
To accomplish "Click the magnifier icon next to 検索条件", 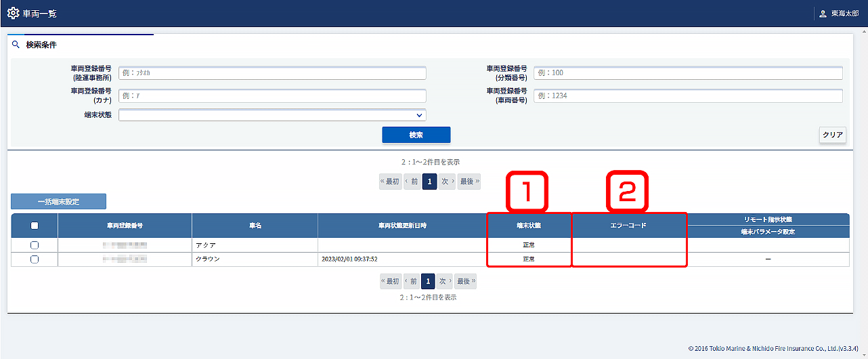I will [16, 45].
